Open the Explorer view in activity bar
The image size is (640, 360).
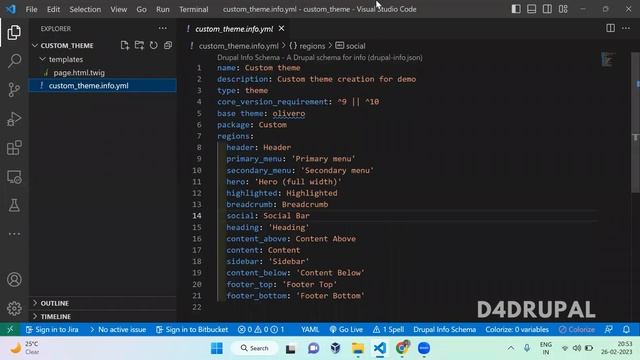pyautogui.click(x=14, y=32)
